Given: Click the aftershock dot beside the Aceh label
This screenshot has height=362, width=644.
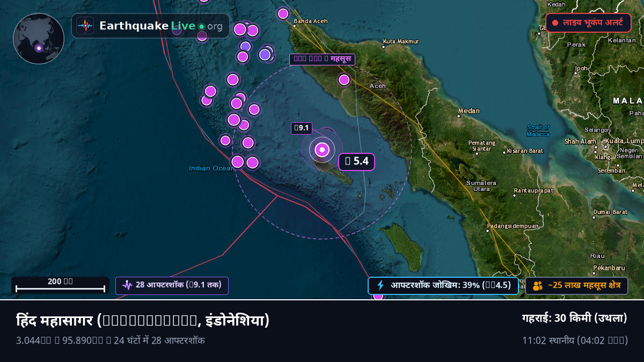Looking at the screenshot, I should coord(344,80).
